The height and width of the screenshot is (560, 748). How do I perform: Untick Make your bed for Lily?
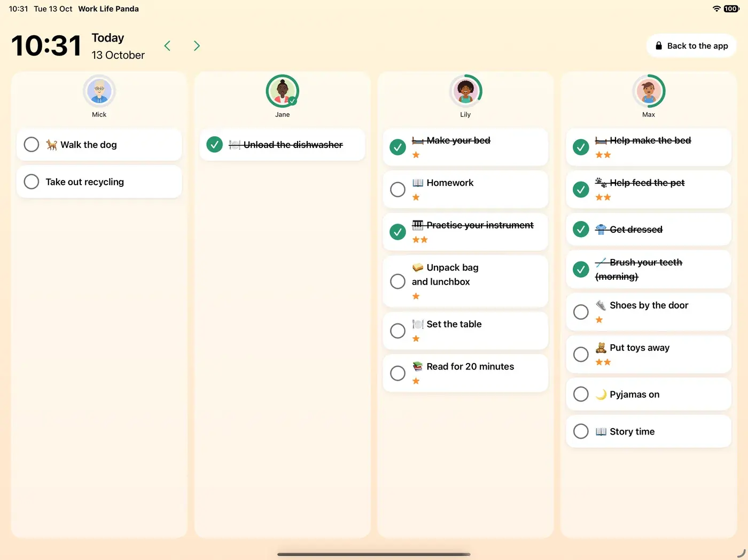[x=398, y=147]
